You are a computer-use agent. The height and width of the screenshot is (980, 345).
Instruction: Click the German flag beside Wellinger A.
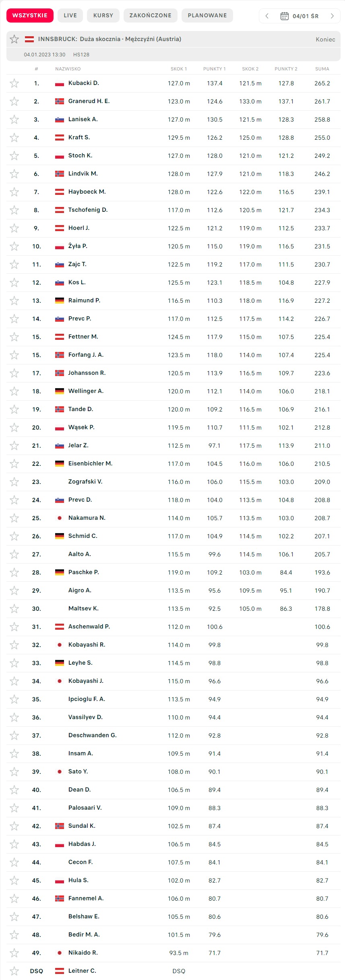[60, 391]
